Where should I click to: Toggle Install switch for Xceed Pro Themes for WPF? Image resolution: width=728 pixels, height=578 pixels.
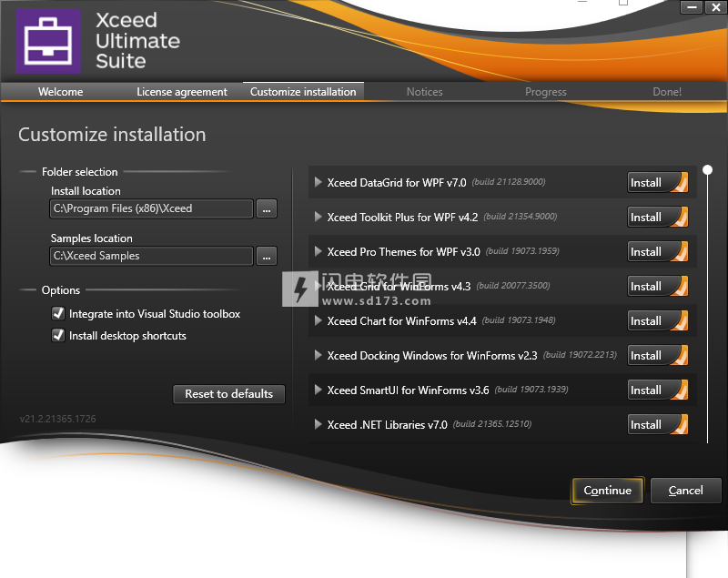(658, 251)
